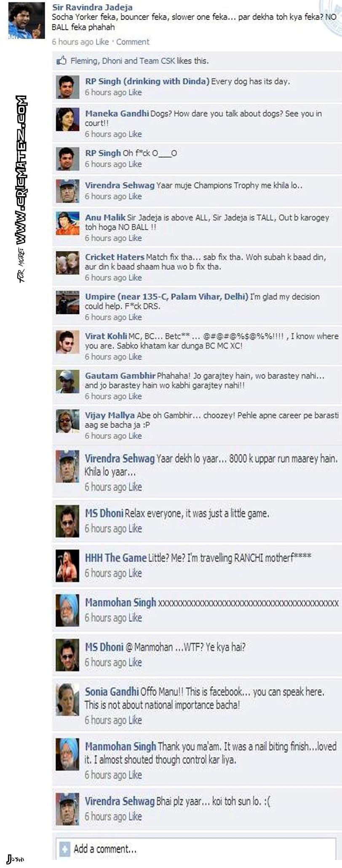Like the Umpire's comment about DRS
This screenshot has width=342, height=868.
[x=135, y=317]
